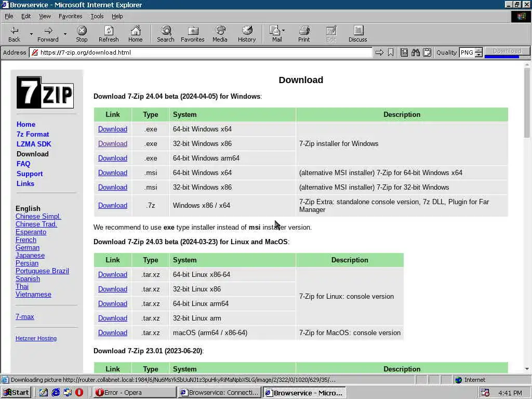Open the 7z Format sidebar link
Image resolution: width=532 pixels, height=399 pixels.
click(x=33, y=135)
